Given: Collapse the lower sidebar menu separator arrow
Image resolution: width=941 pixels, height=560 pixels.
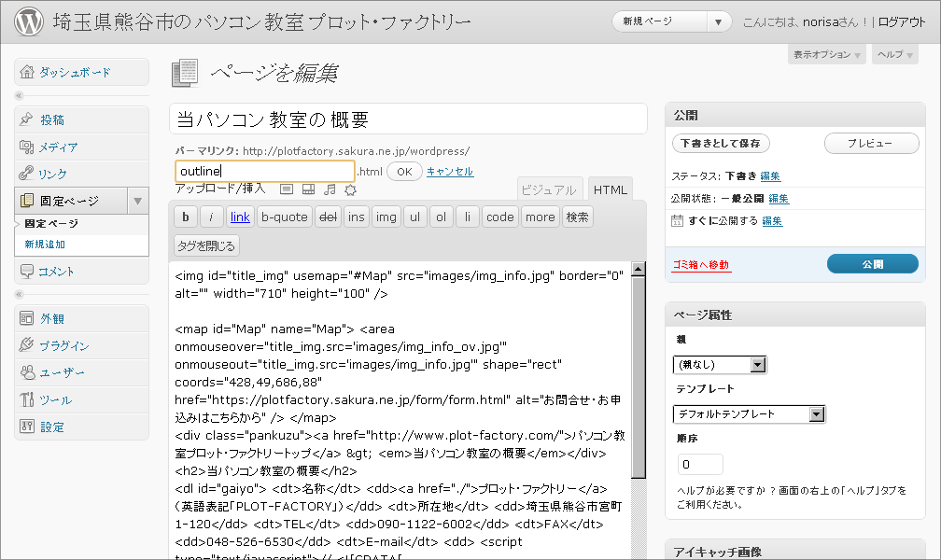Looking at the screenshot, I should [19, 294].
